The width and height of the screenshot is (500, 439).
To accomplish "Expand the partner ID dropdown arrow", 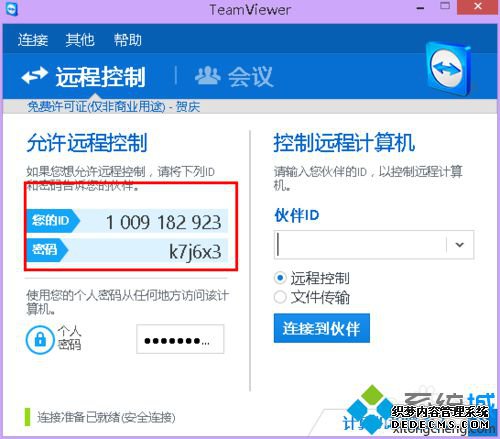I will 460,245.
